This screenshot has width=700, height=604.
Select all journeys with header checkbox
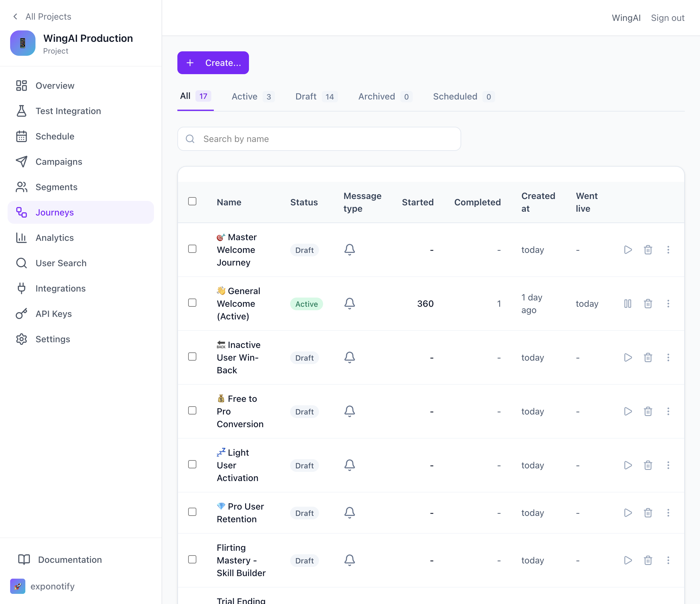click(x=192, y=202)
